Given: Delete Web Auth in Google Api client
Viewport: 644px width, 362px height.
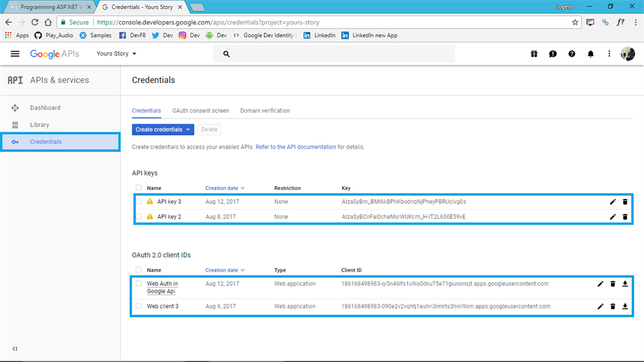Looking at the screenshot, I should [613, 284].
